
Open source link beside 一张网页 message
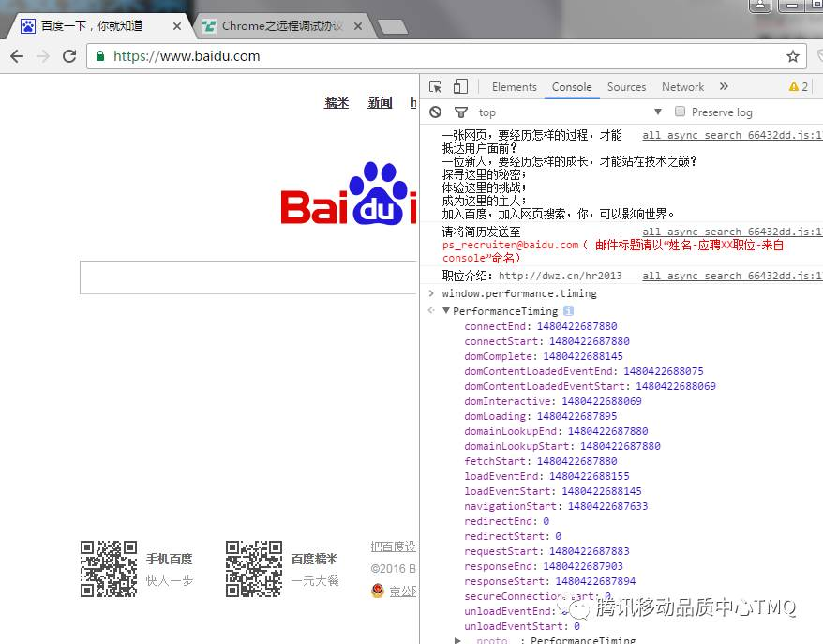[732, 135]
